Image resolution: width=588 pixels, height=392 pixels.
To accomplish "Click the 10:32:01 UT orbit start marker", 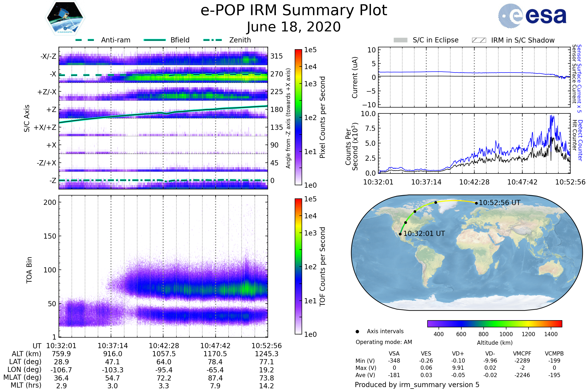I will pyautogui.click(x=400, y=234).
